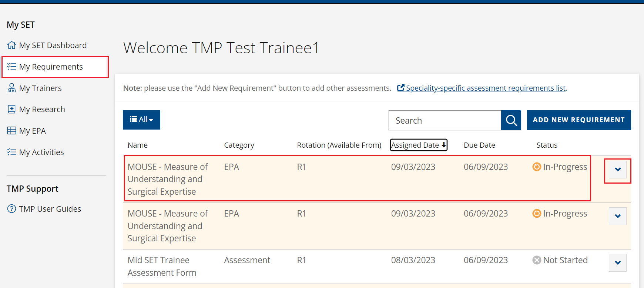The width and height of the screenshot is (644, 288).
Task: Expand the second MOUSE requirement row chevron
Action: click(618, 216)
